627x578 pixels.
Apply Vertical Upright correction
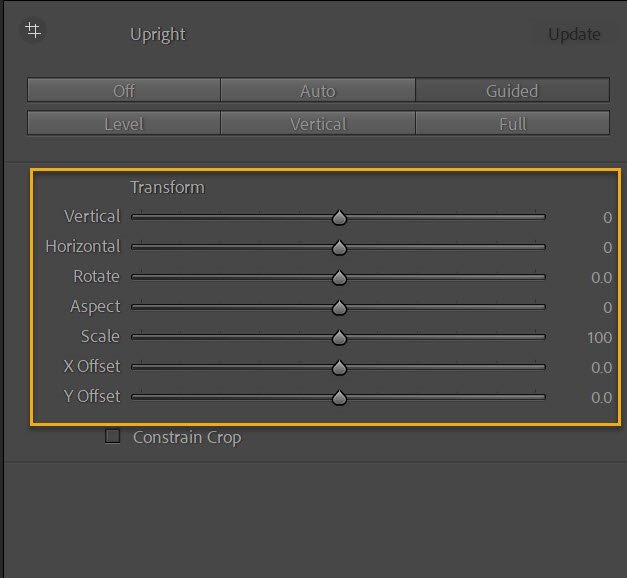pyautogui.click(x=318, y=124)
